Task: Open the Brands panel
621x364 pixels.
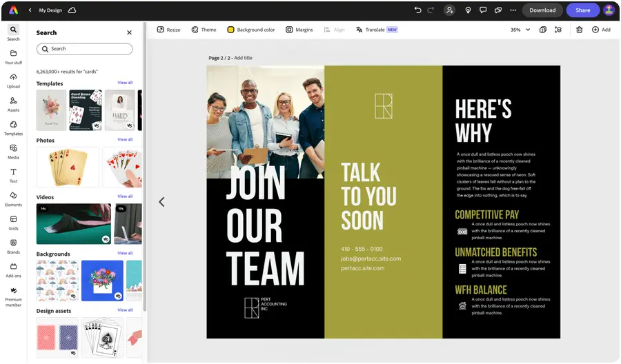Action: [x=14, y=247]
